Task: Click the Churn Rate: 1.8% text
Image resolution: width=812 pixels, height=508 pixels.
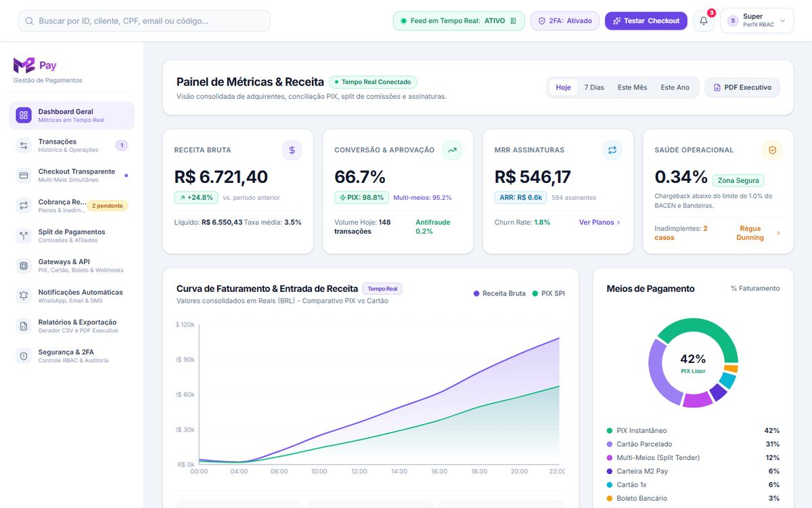Action: pos(522,222)
